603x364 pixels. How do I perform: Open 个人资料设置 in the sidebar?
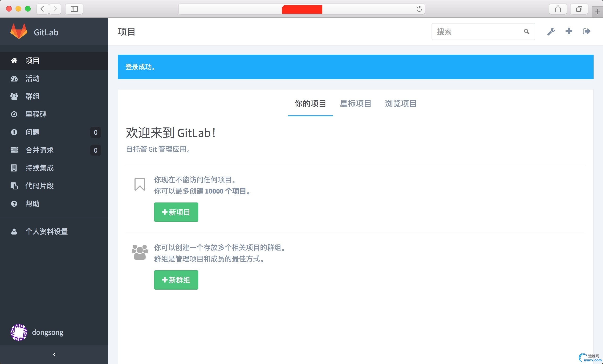pyautogui.click(x=54, y=231)
